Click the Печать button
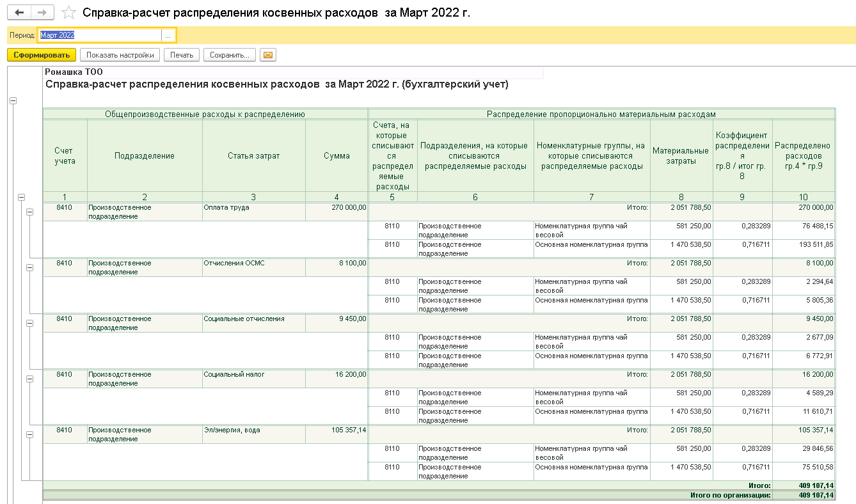The height and width of the screenshot is (504, 856). [182, 55]
